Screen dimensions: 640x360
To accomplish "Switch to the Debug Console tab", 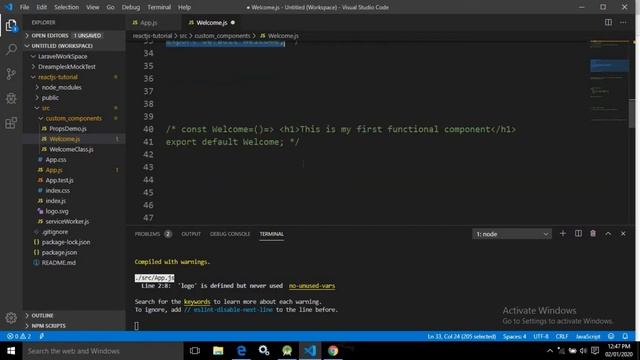I will (230, 234).
